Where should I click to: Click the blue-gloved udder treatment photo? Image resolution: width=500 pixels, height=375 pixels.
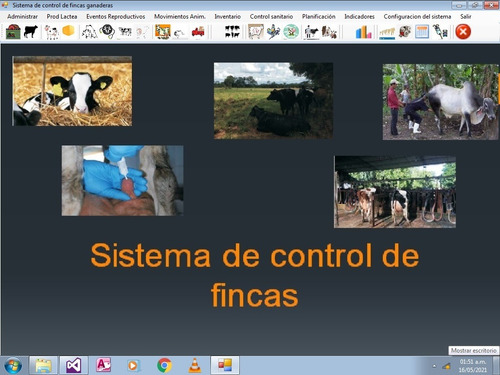122,180
